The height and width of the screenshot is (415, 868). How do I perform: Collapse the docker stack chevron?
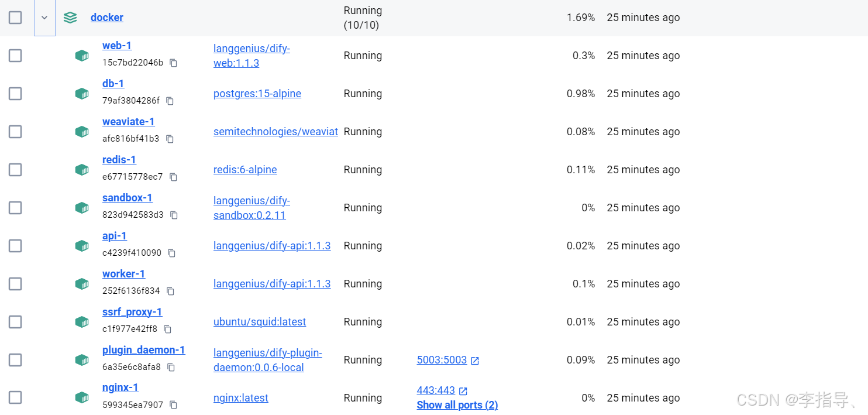[44, 18]
